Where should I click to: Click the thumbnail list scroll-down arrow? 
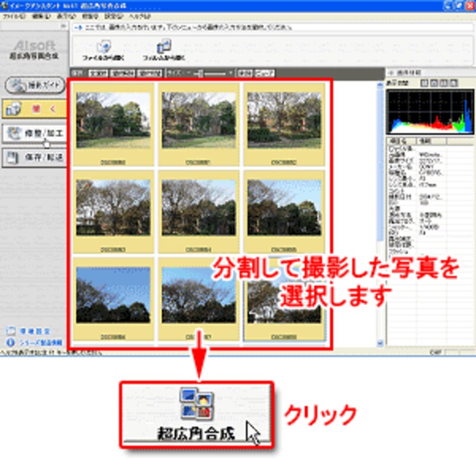point(381,343)
